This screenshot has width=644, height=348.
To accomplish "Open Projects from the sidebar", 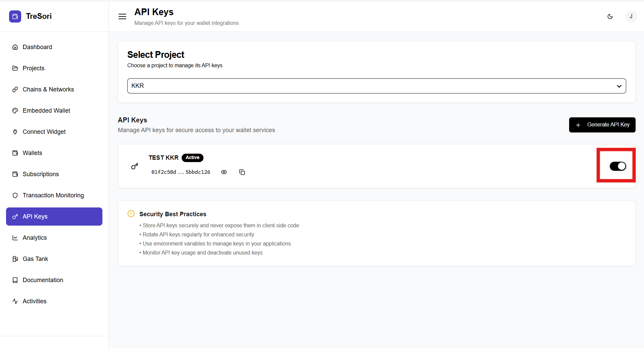I will click(33, 68).
